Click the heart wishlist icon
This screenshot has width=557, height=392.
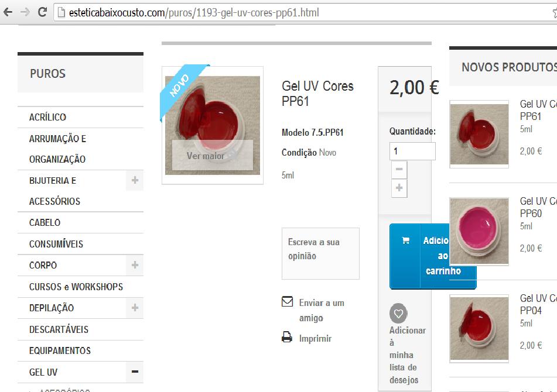[398, 313]
